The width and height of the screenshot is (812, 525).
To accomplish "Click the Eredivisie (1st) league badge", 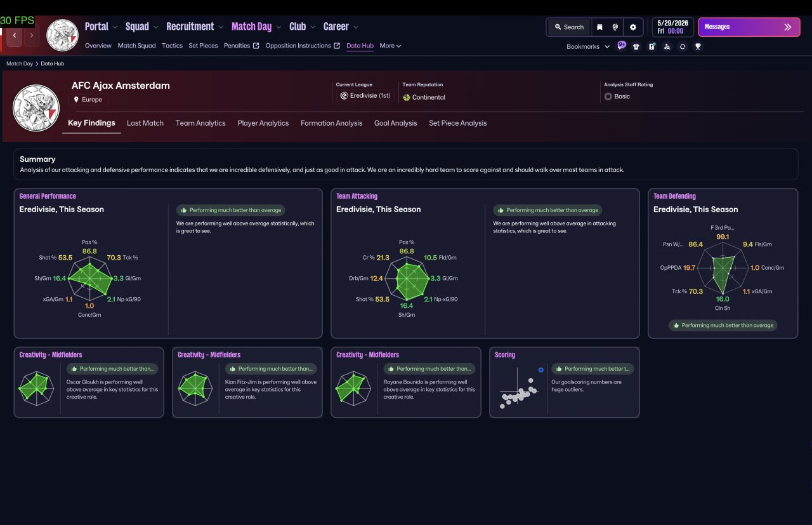I will point(365,96).
